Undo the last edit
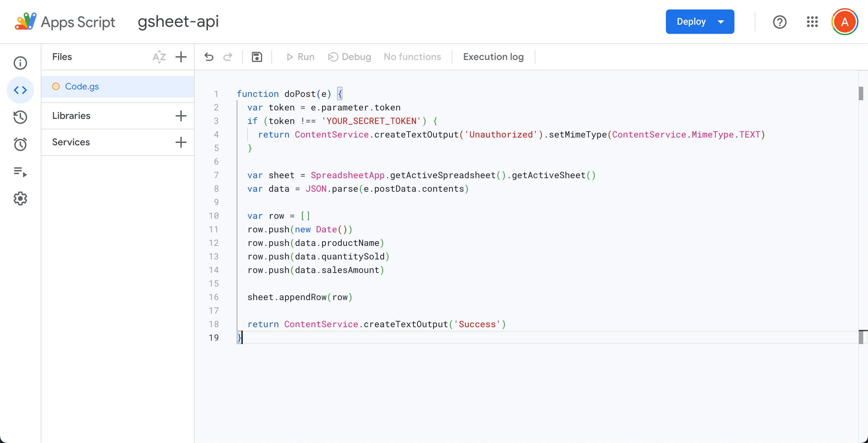This screenshot has width=868, height=443. coord(209,57)
